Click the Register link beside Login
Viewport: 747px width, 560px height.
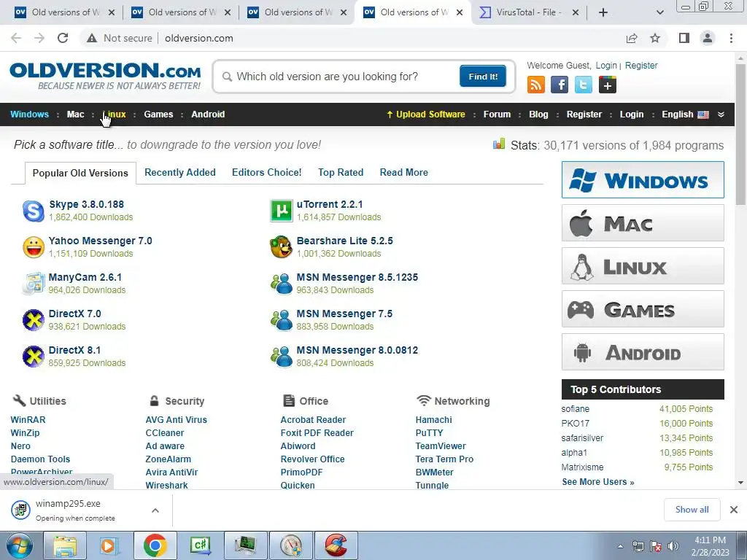(x=641, y=66)
